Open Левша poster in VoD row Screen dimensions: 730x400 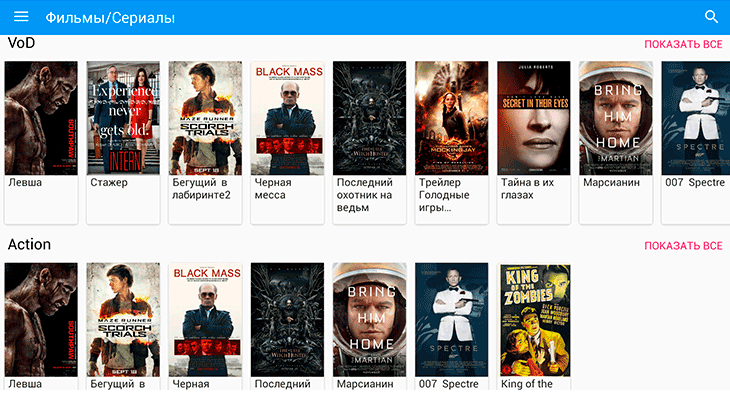point(41,118)
